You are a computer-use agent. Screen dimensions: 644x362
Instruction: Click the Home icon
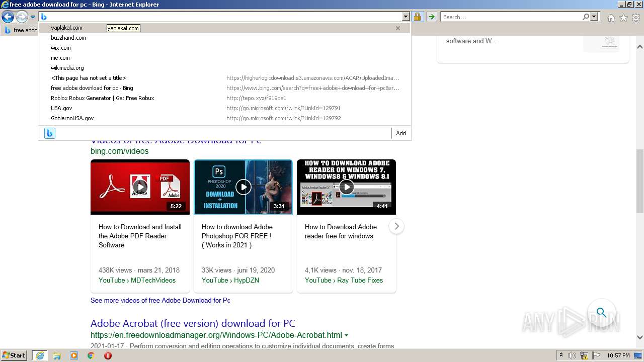(x=611, y=18)
